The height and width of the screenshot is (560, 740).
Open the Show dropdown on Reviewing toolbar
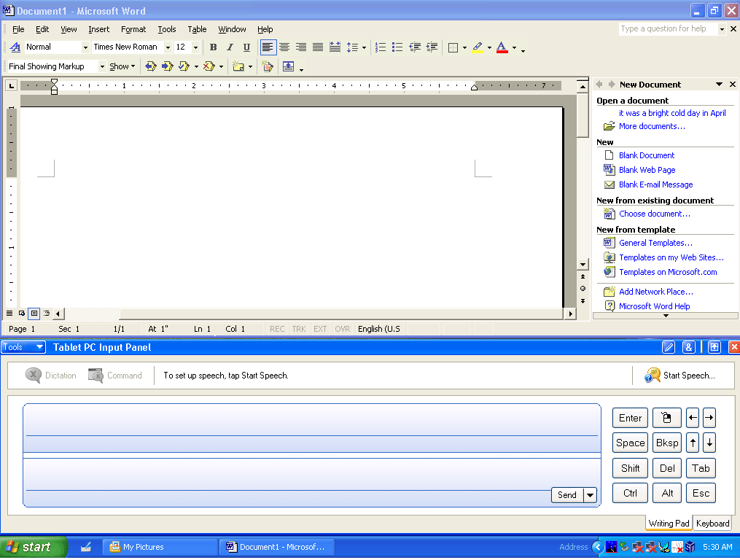coord(122,66)
